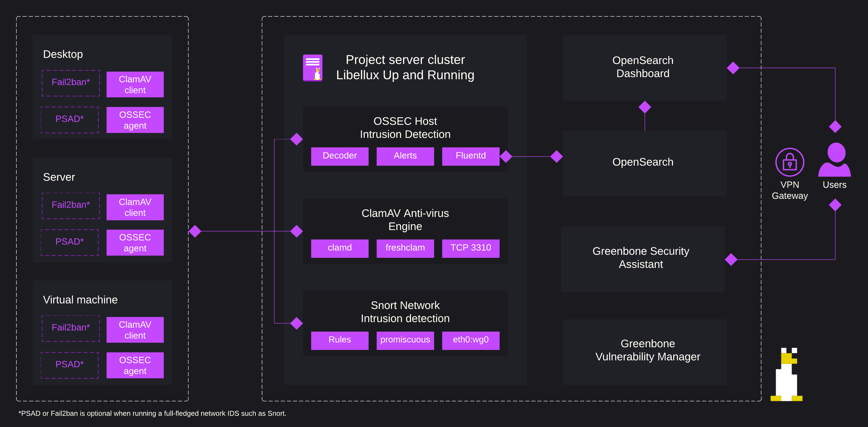The image size is (868, 427).
Task: Click the diamond connector right of Greenbone Security Assistant
Action: point(731,260)
